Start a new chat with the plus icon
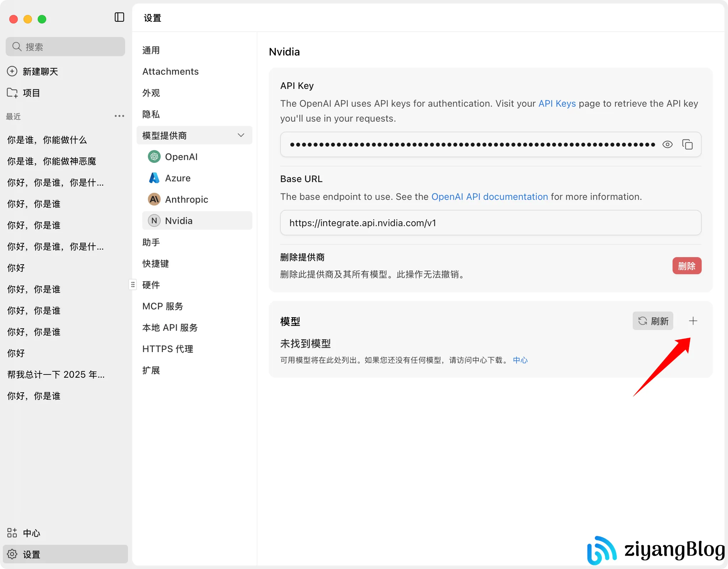This screenshot has height=569, width=728. [12, 71]
